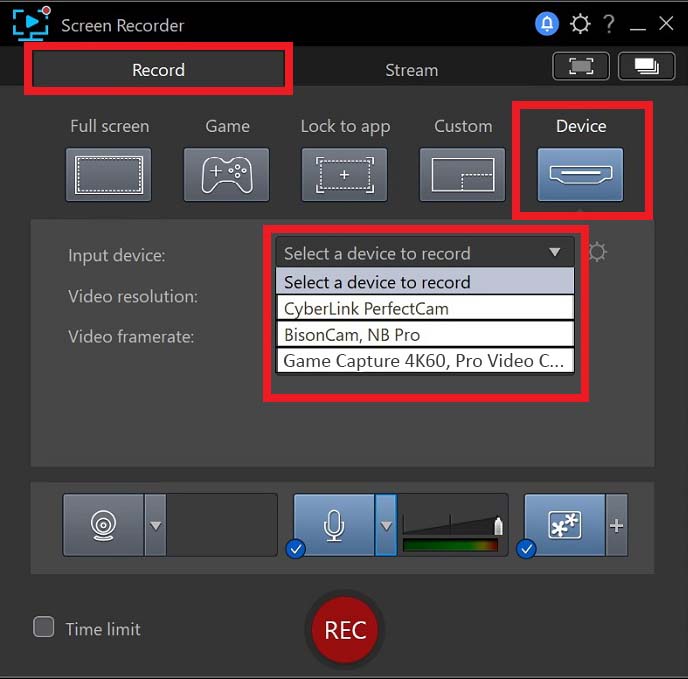Choose BisonCam, NB Pro from the list
Screen dimensions: 688x679
pyautogui.click(x=425, y=335)
